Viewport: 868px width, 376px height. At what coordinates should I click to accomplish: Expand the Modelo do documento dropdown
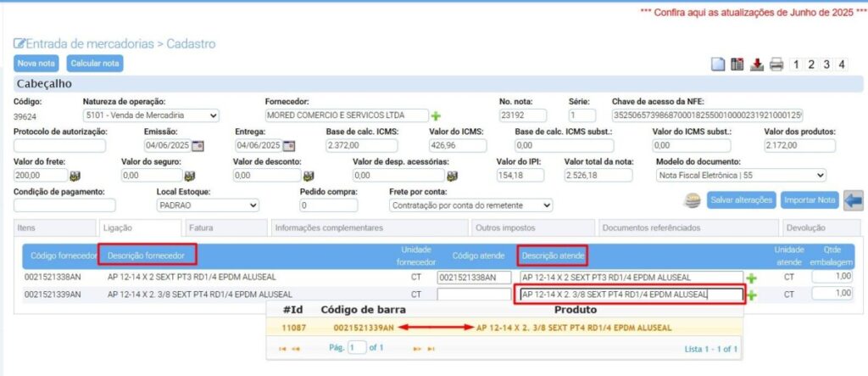pyautogui.click(x=741, y=176)
